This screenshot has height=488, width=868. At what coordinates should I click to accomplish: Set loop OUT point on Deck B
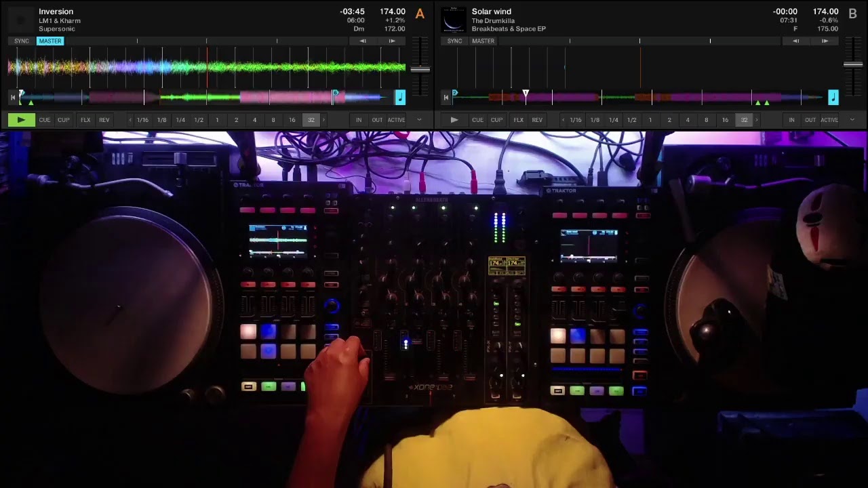coord(810,120)
